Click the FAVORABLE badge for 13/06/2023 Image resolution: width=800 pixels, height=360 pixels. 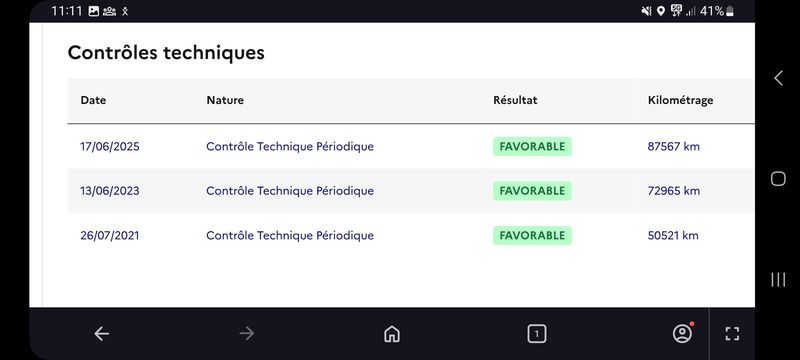pyautogui.click(x=532, y=191)
